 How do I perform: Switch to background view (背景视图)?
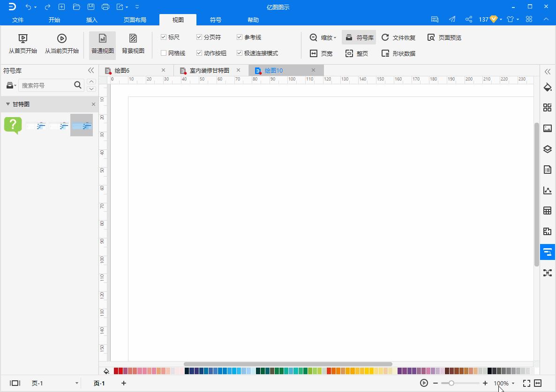click(133, 44)
